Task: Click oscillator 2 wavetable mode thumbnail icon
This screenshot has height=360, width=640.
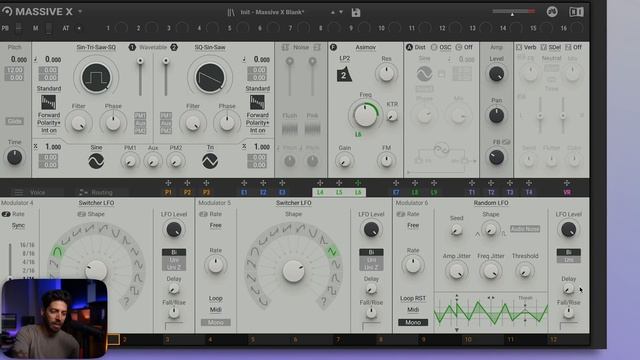Action: tap(257, 102)
